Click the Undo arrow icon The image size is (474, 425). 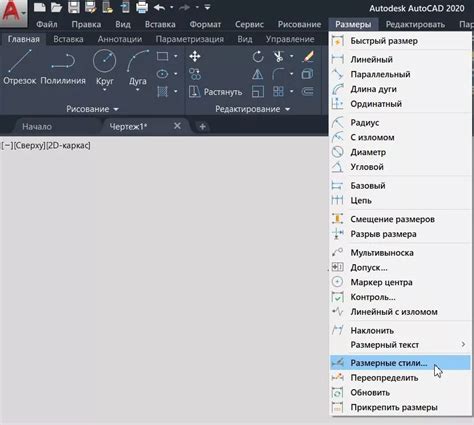point(160,7)
